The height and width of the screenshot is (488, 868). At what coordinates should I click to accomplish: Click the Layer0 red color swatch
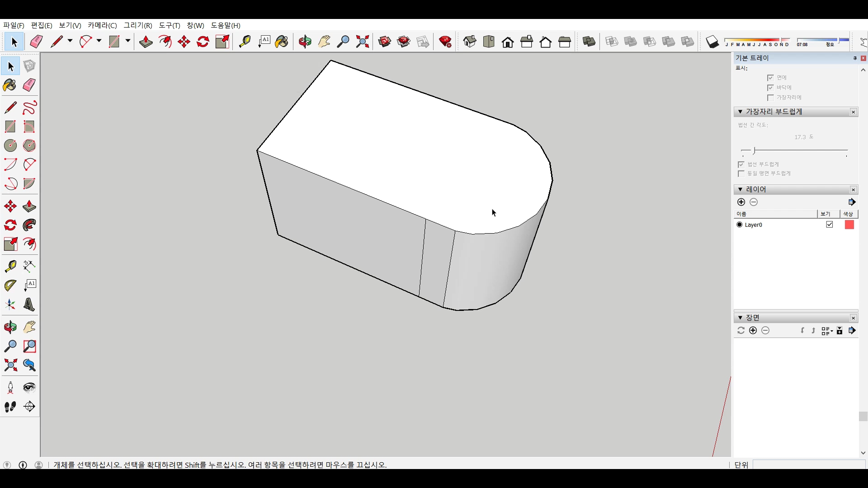(849, 225)
